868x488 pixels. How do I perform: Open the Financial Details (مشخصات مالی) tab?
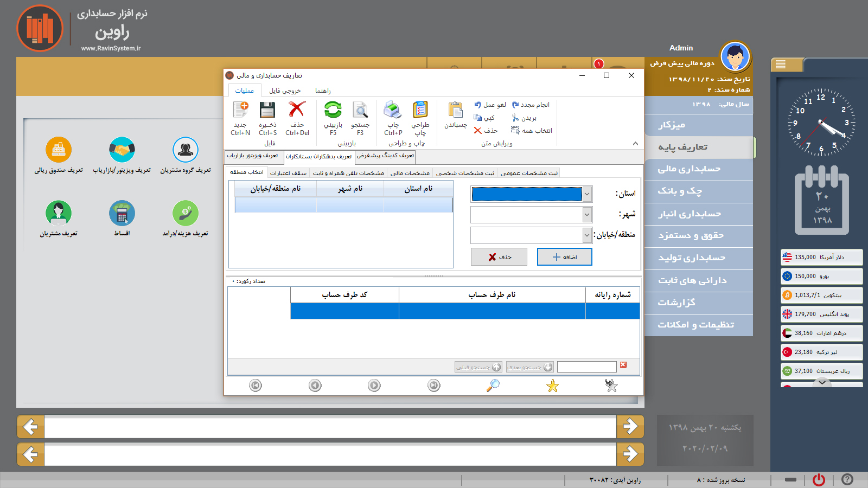coord(410,173)
